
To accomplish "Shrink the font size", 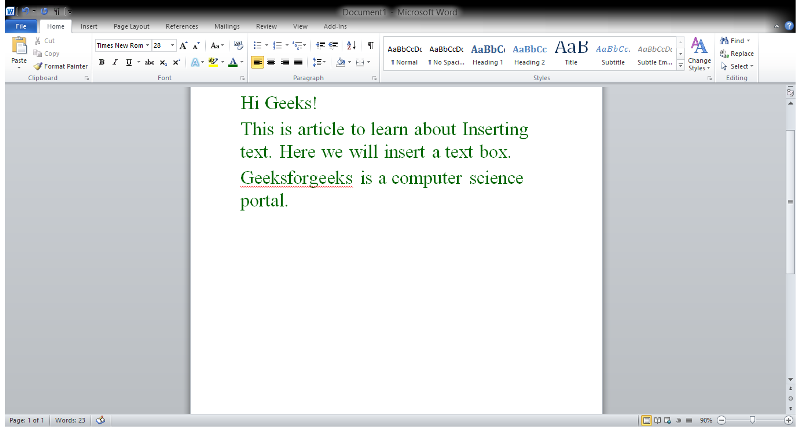I will [196, 45].
